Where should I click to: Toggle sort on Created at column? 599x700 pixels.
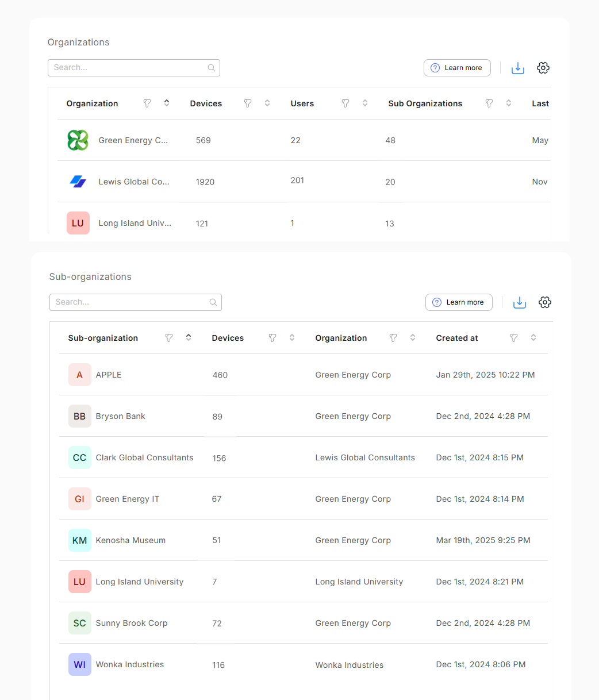click(533, 338)
